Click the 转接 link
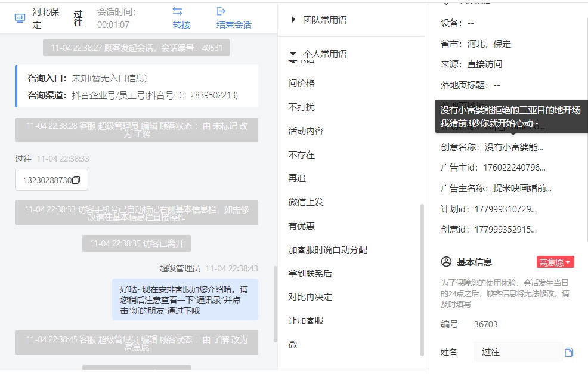The height and width of the screenshot is (374, 588). [181, 25]
